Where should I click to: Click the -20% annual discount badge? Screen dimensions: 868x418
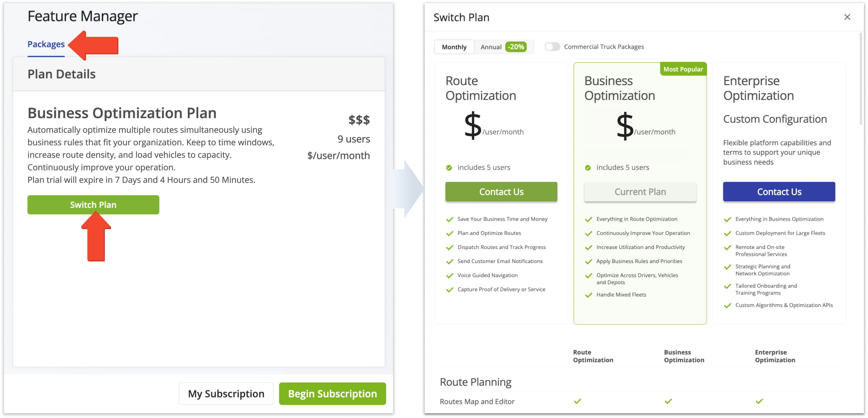516,47
